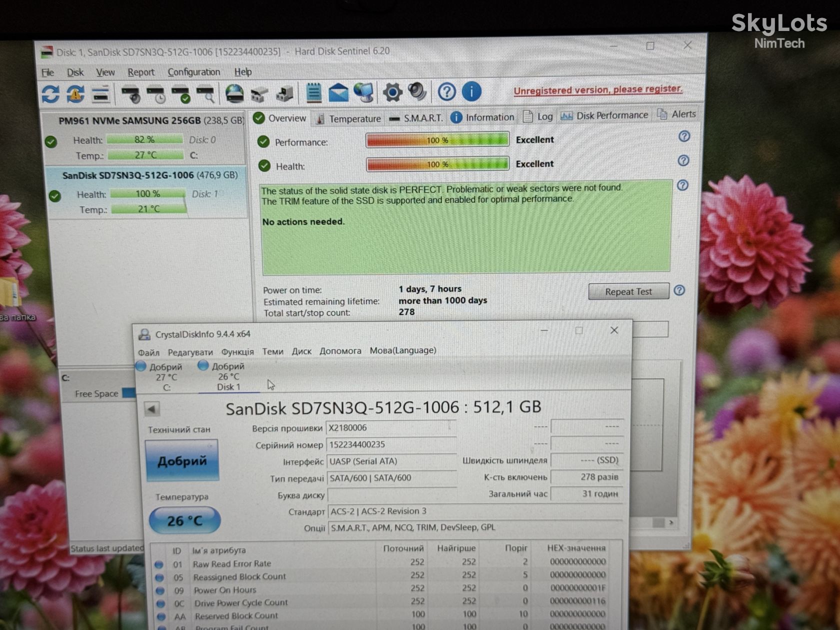Click the blue Refresh arrows toolbar icon
Image resolution: width=840 pixels, height=630 pixels.
point(50,94)
